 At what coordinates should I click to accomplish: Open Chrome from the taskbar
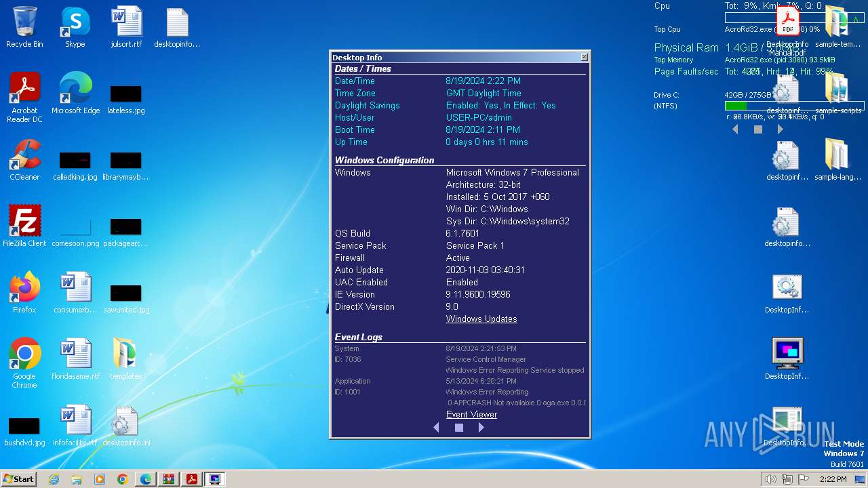[122, 479]
